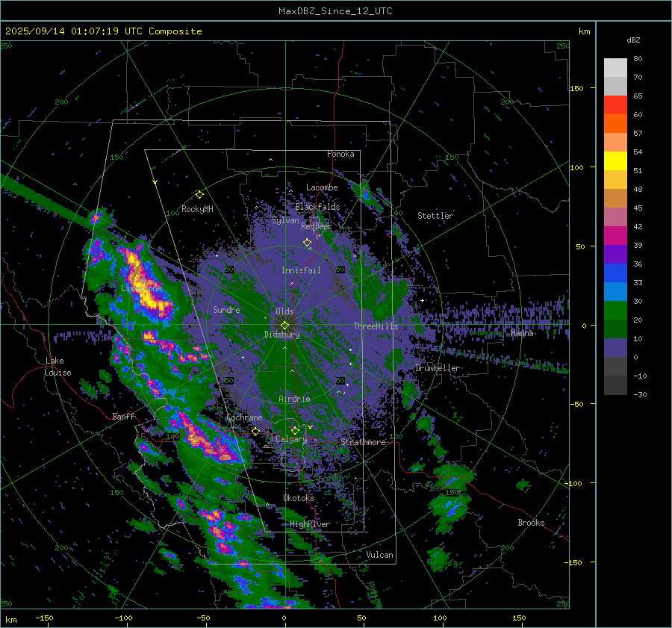Select the Sylvan label on the map

[x=285, y=220]
